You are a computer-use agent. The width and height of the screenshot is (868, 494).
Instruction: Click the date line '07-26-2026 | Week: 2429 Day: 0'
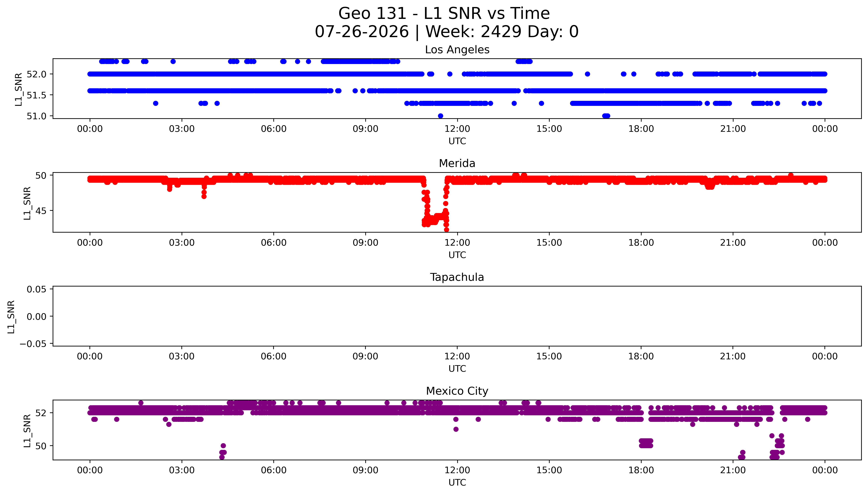click(446, 32)
